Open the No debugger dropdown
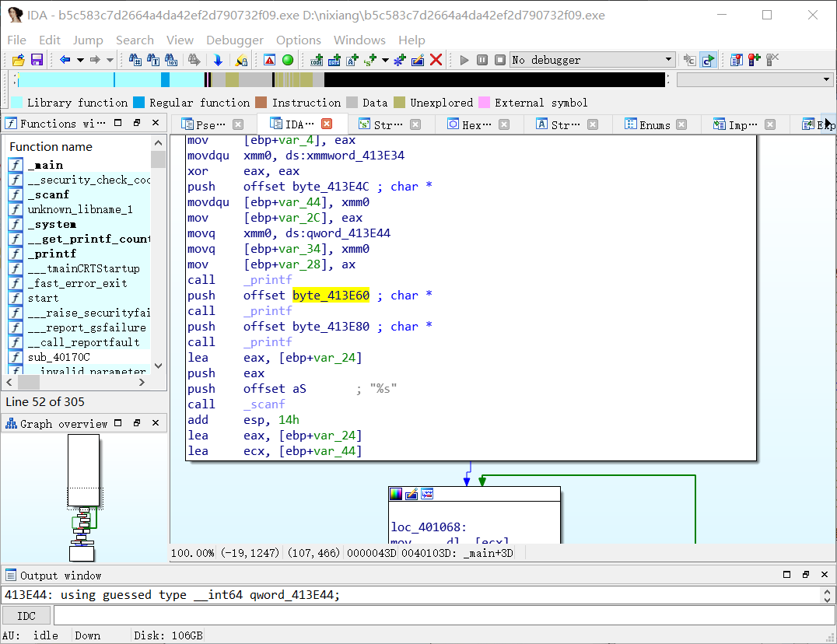This screenshot has width=837, height=644. coord(669,60)
